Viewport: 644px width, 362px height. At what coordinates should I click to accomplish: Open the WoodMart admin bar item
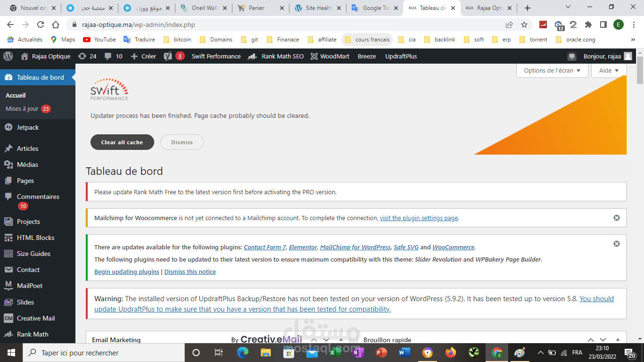coord(330,56)
